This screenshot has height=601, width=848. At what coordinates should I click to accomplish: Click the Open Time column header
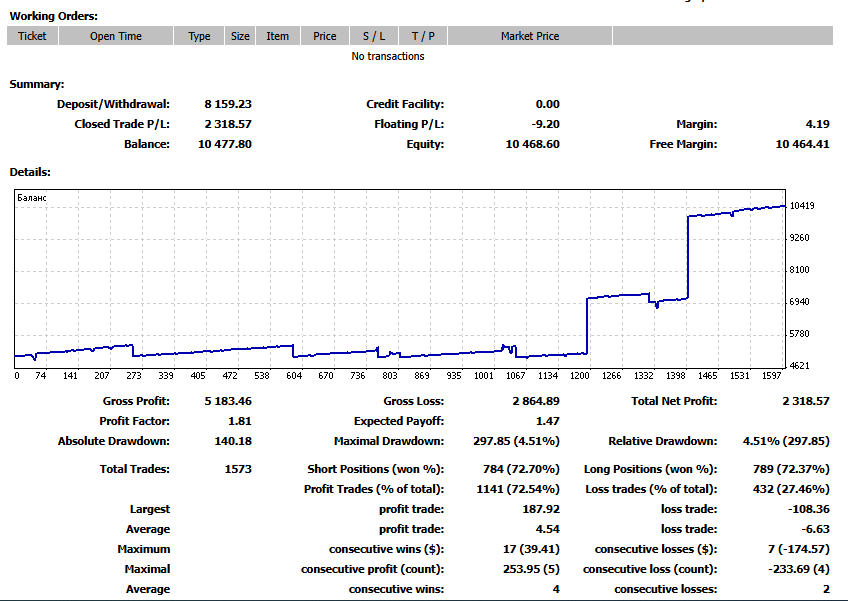point(116,36)
